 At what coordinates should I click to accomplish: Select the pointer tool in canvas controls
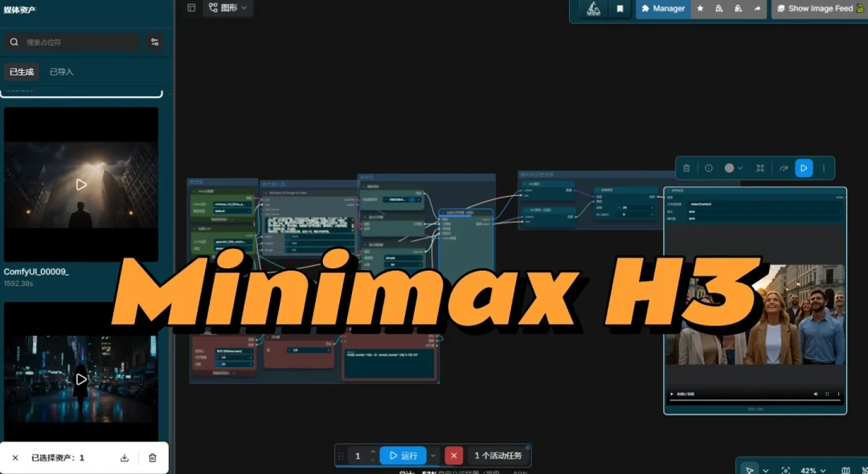tap(750, 470)
